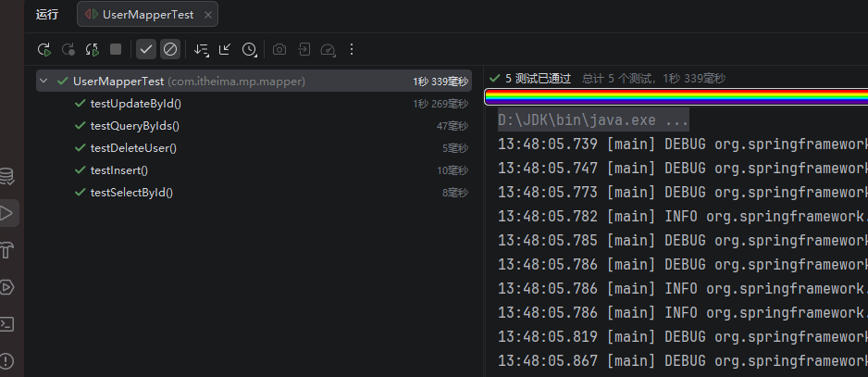This screenshot has height=377, width=868.
Task: Click green checkmark beside testDeleteUser()
Action: (x=81, y=147)
